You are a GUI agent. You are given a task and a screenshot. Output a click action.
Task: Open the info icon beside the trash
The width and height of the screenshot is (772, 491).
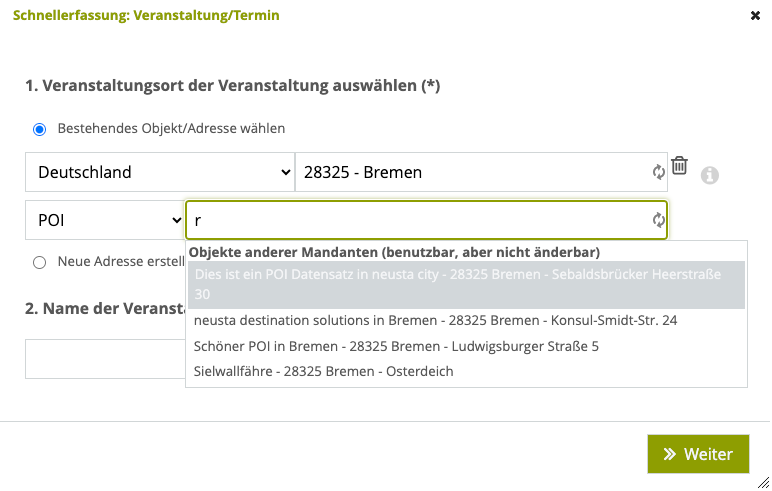click(709, 175)
